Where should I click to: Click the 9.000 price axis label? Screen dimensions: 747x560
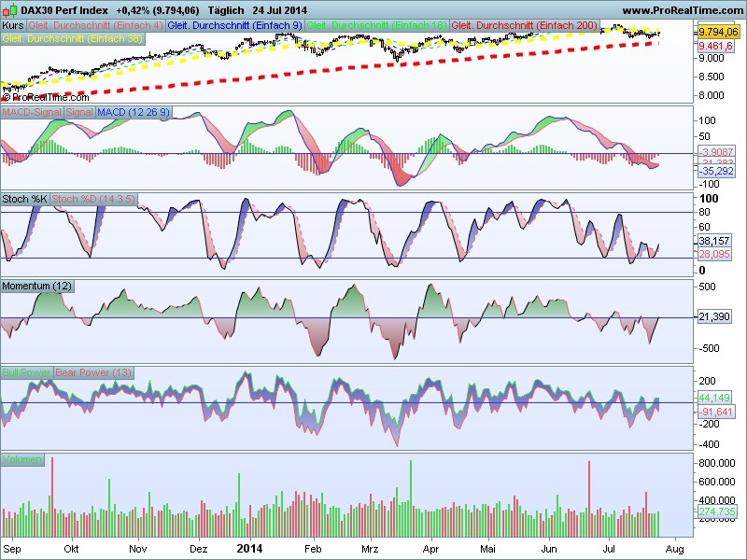point(712,58)
